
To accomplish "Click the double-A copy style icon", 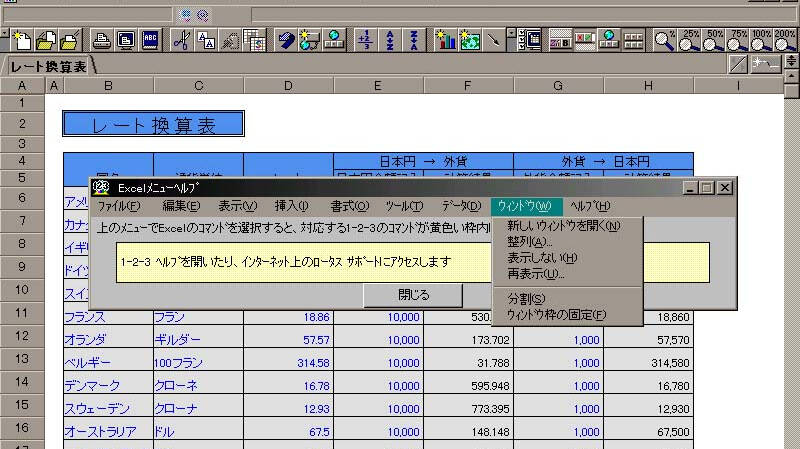I will click(x=206, y=40).
